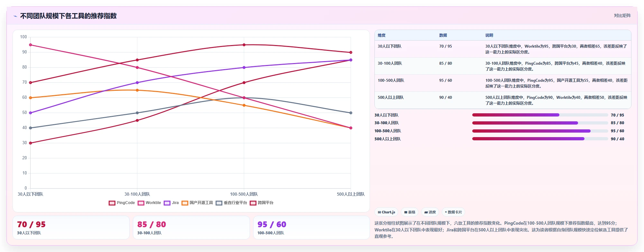
Task: Toggle the 跨国平台 legend swatch
Action: click(x=253, y=203)
